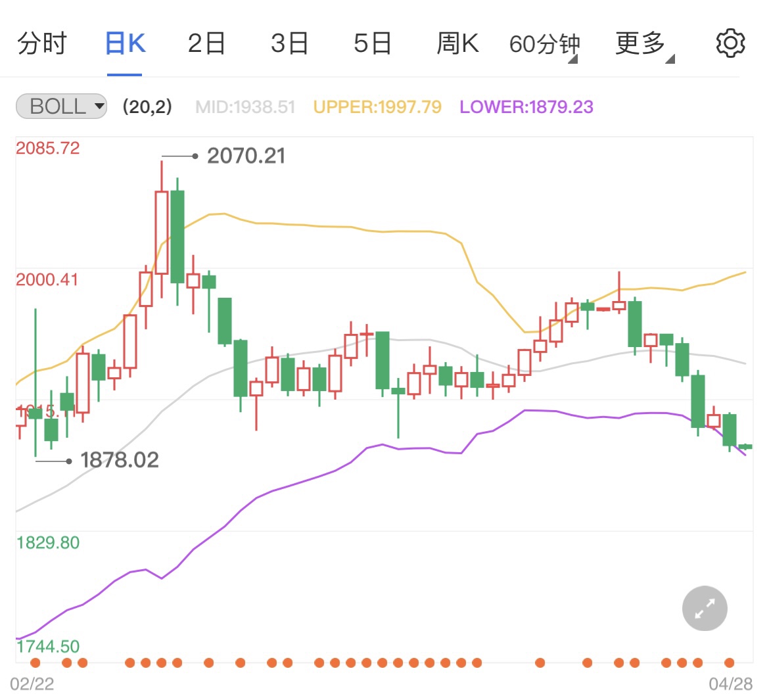
Task: Click the 04/28 end date label
Action: (730, 684)
